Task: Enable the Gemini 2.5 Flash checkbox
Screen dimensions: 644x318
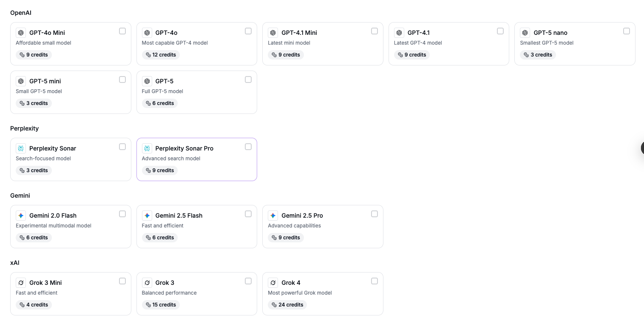Action: [x=248, y=214]
